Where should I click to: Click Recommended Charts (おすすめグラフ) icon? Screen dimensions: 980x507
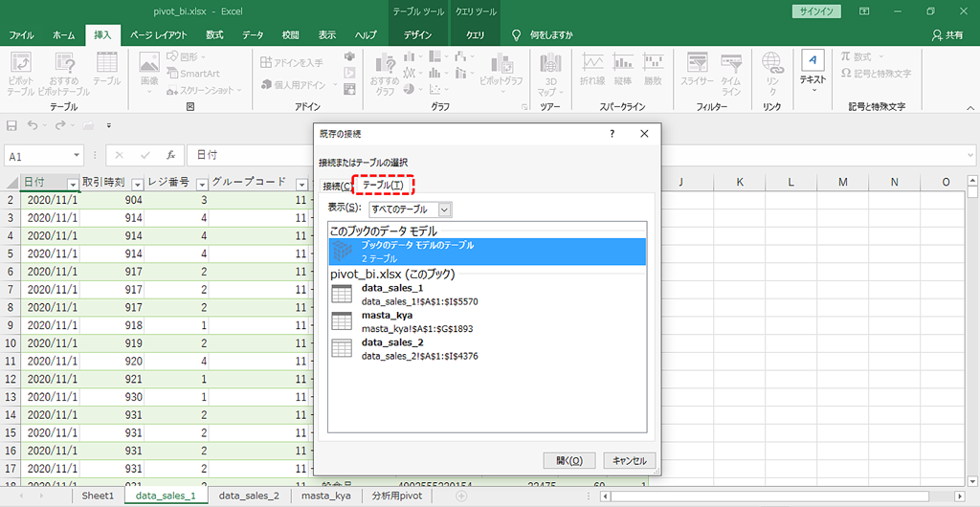pyautogui.click(x=385, y=74)
